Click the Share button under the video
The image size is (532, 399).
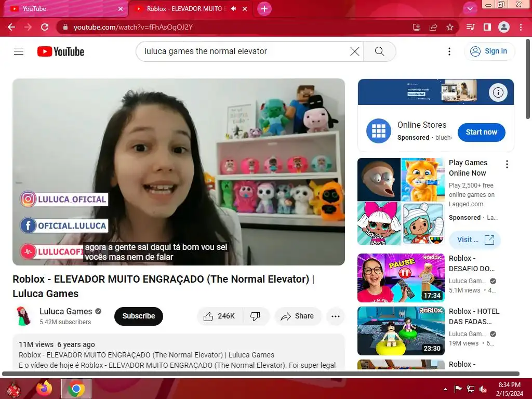[x=298, y=316]
